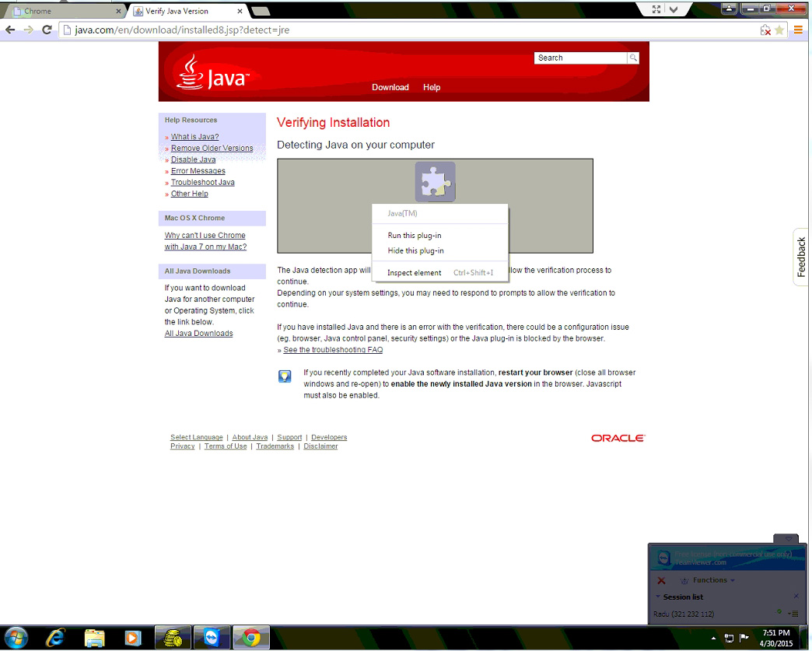Click the About Java footer link
Screen dimensions: 812x651
[x=250, y=437]
